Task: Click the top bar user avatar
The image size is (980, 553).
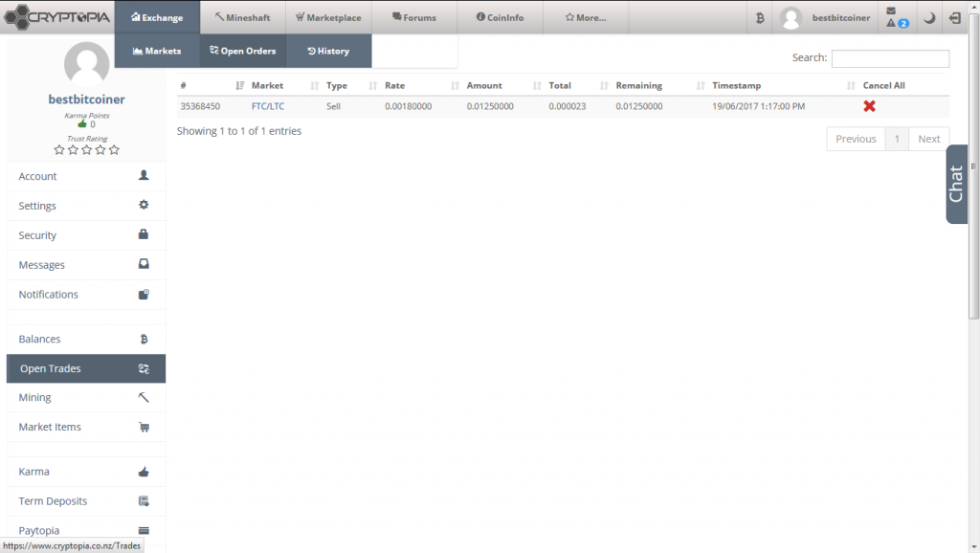Action: 791,17
